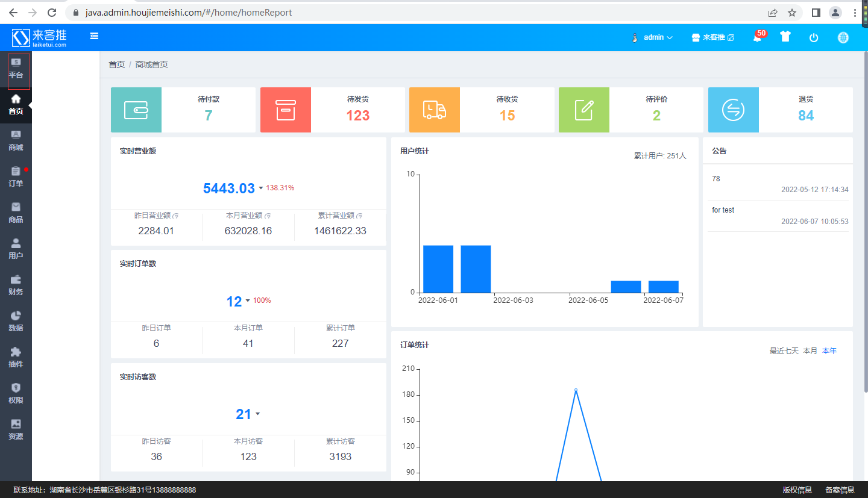Click the browser address bar URL
868x498 pixels.
click(x=189, y=12)
